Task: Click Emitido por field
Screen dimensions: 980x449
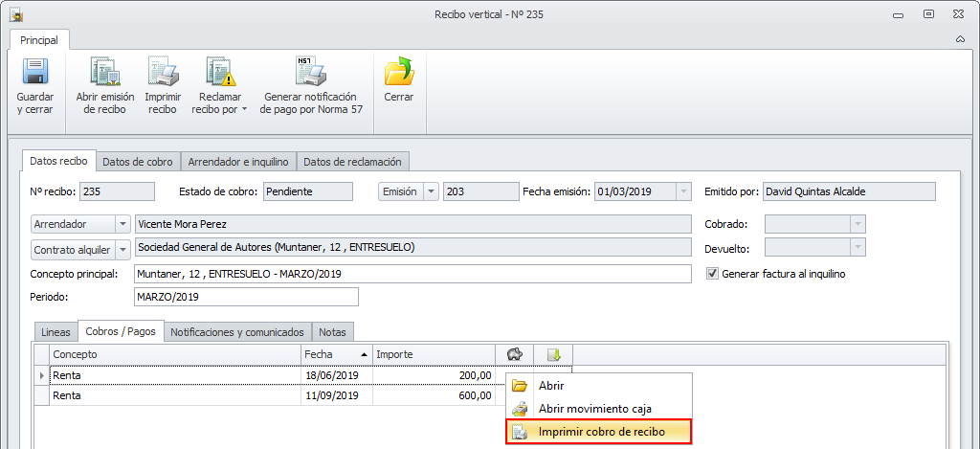Action: coord(849,191)
